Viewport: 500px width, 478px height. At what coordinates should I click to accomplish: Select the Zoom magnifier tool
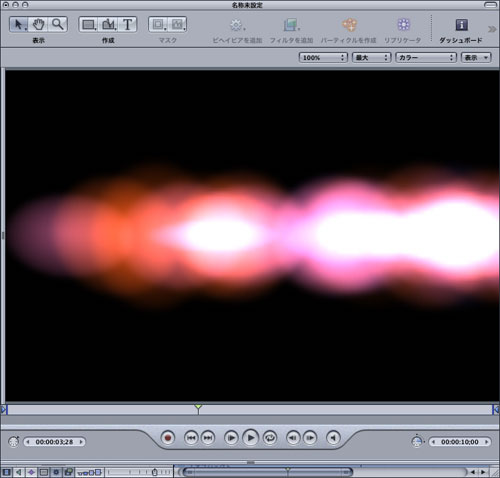tap(58, 24)
